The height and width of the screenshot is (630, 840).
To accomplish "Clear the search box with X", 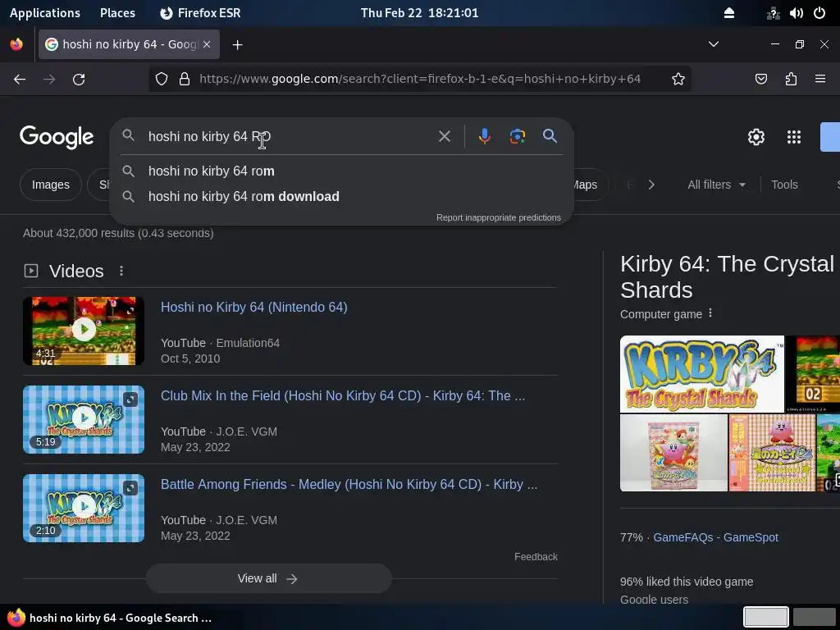I will 444,136.
